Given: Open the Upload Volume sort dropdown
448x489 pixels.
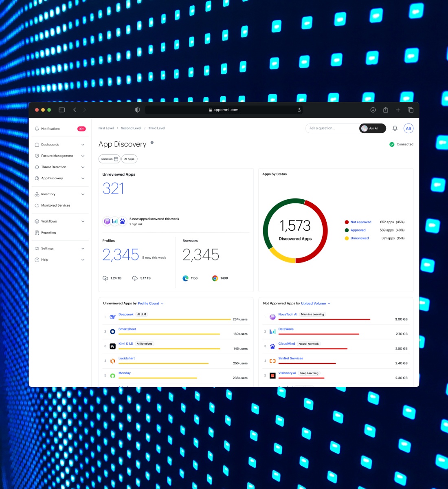Looking at the screenshot, I should pyautogui.click(x=315, y=304).
